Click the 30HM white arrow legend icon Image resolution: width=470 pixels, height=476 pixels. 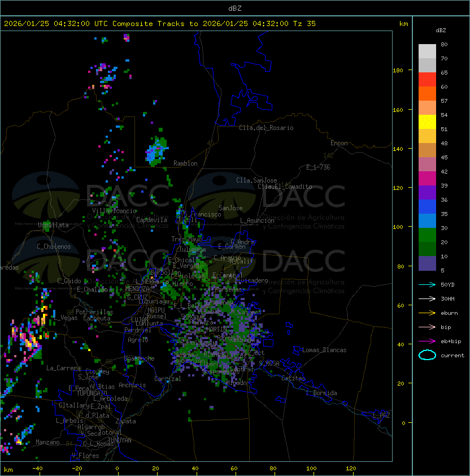(x=427, y=298)
